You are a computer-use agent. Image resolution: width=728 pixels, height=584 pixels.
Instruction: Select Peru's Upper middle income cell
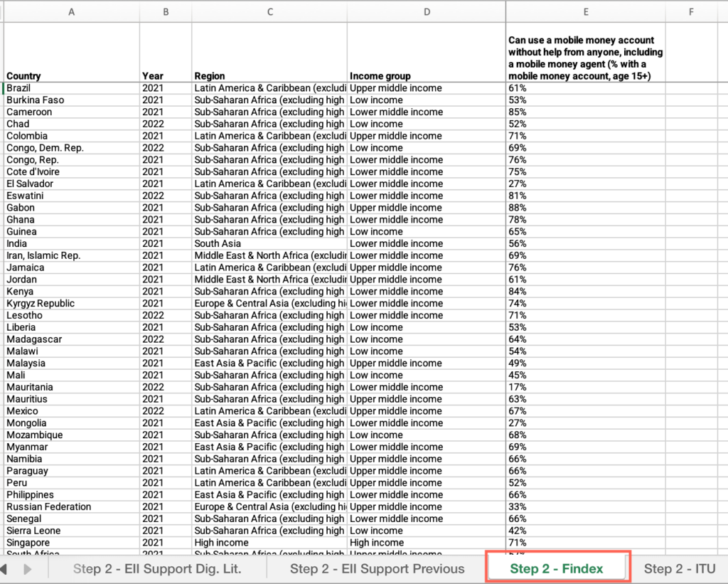tap(427, 483)
